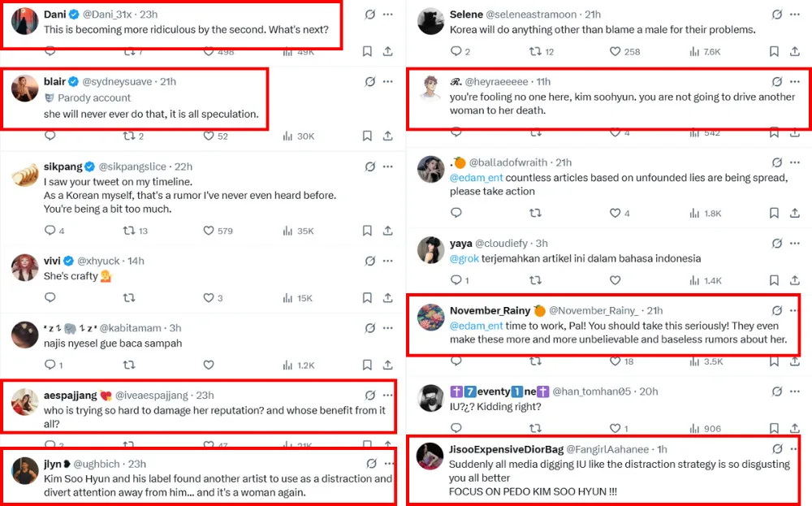This screenshot has height=506, width=812.
Task: Like sikpang's tweet with 579 likes
Action: [x=209, y=231]
